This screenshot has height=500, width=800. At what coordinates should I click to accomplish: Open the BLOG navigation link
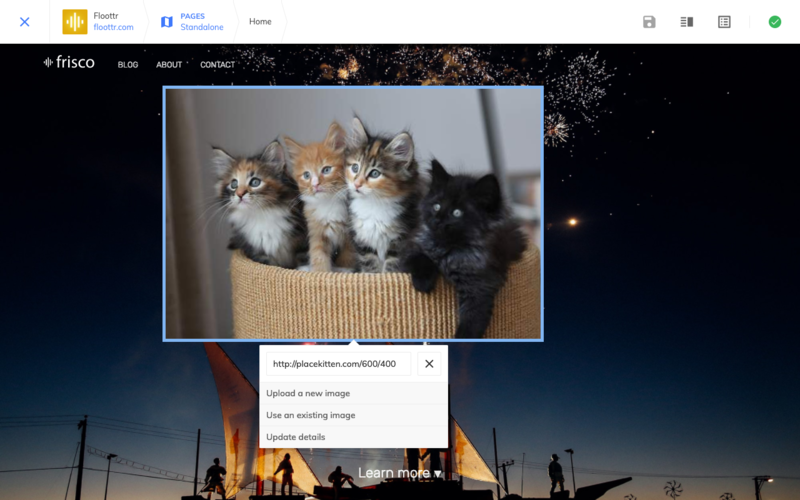click(128, 65)
